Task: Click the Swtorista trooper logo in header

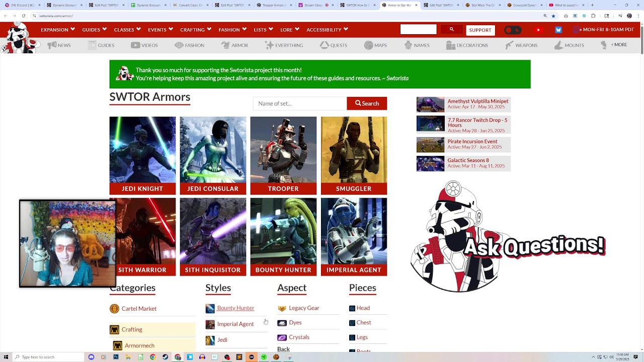Action: click(19, 38)
